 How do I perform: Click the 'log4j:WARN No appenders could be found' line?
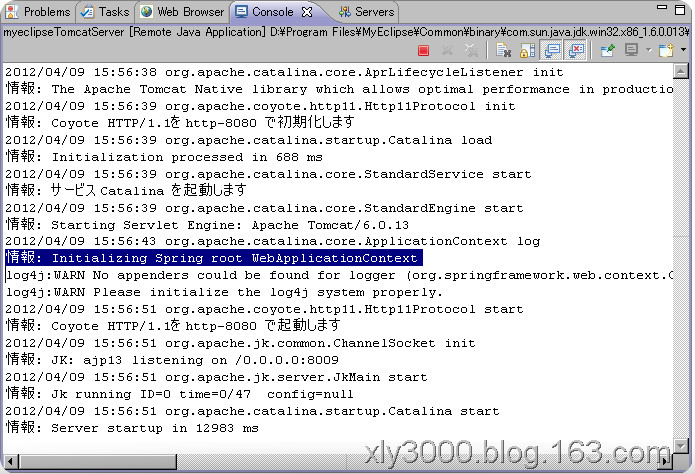(x=339, y=275)
